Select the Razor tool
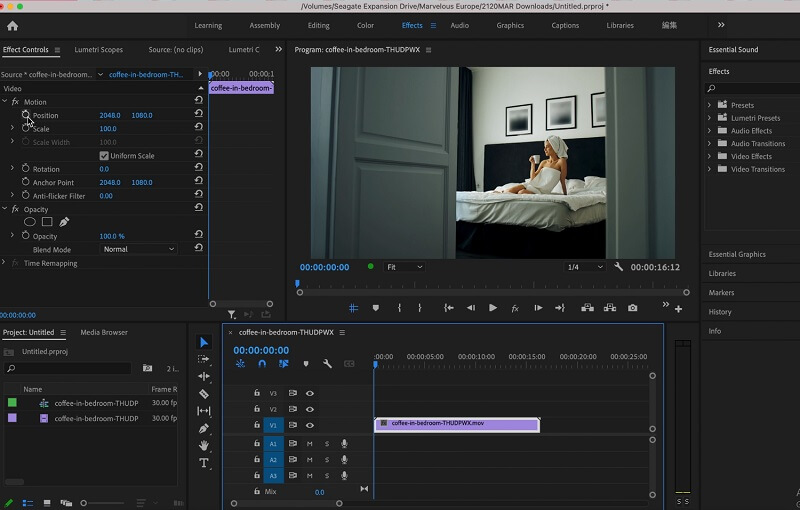This screenshot has height=510, width=800. click(204, 394)
